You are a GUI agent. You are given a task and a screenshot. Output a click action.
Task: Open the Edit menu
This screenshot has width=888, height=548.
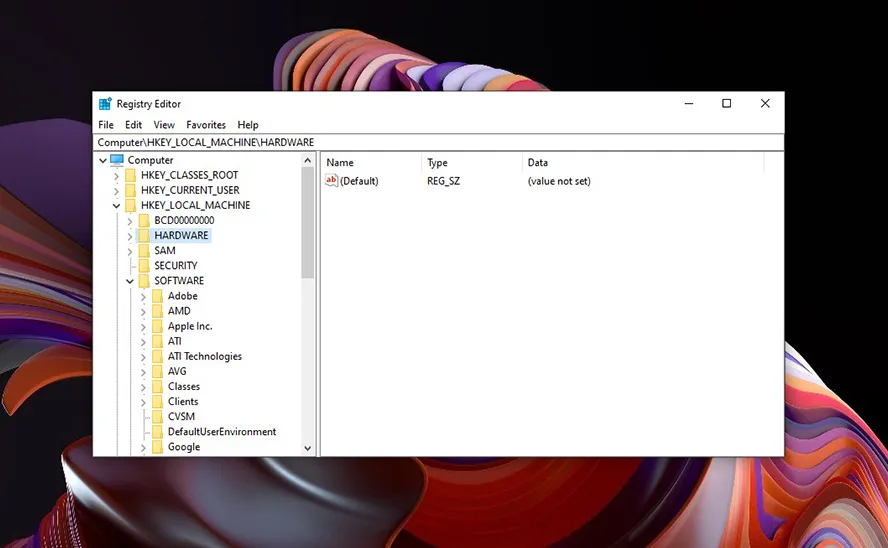point(133,125)
